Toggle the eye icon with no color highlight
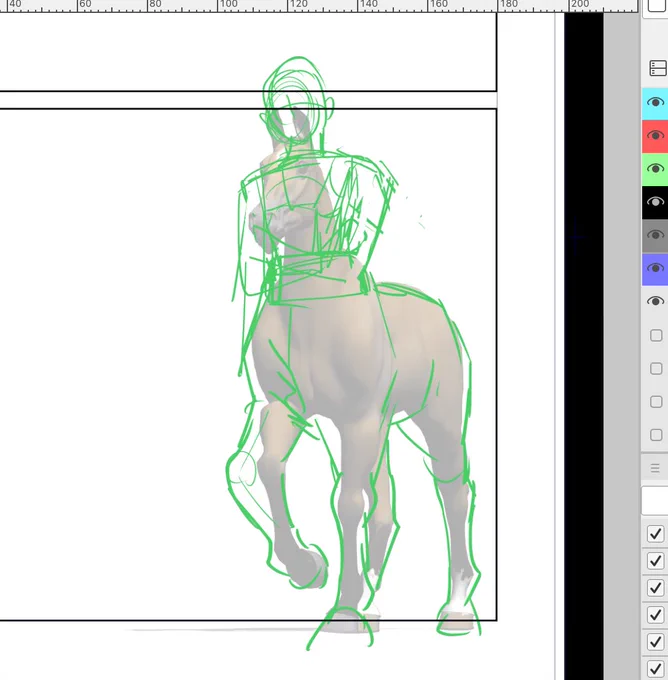Viewport: 668px width, 680px height. pos(655,301)
